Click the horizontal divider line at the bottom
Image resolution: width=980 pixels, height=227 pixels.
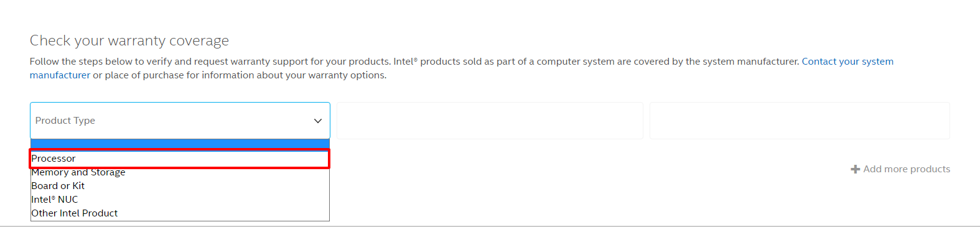pos(490,226)
